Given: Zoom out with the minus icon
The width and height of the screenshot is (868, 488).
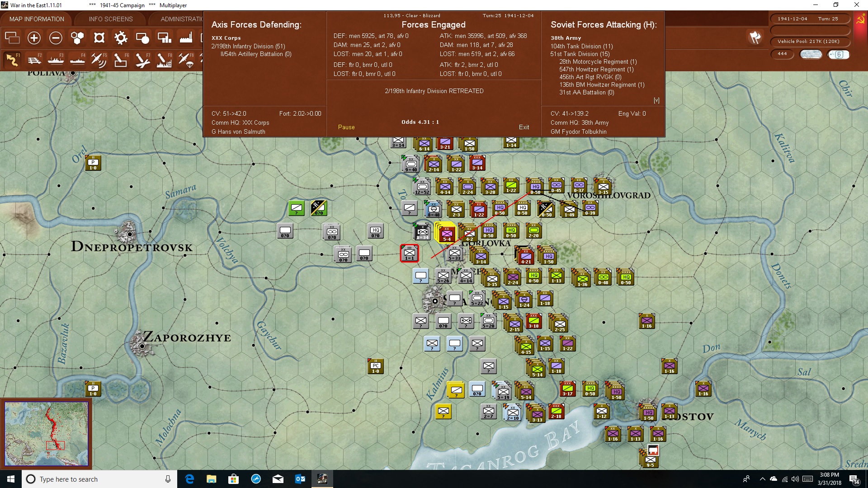Looking at the screenshot, I should coord(56,38).
